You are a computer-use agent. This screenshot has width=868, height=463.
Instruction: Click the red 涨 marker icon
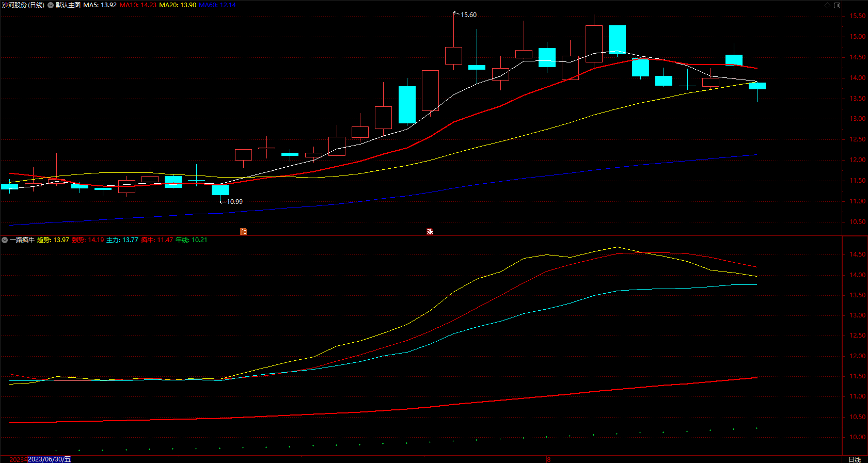click(x=430, y=232)
